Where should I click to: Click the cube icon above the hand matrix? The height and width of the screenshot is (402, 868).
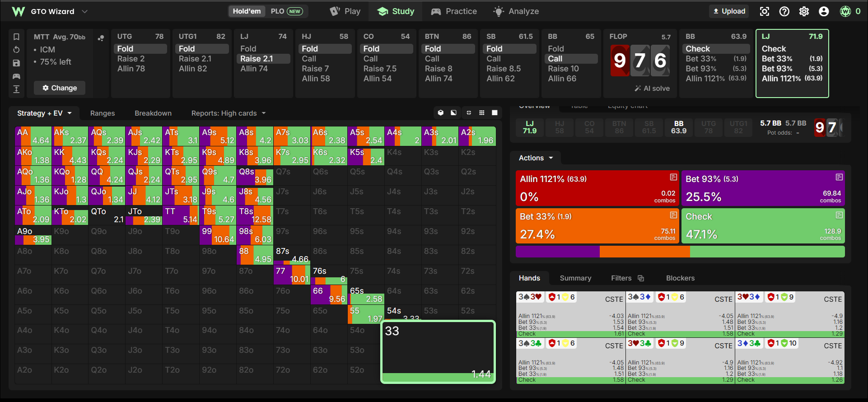point(441,113)
